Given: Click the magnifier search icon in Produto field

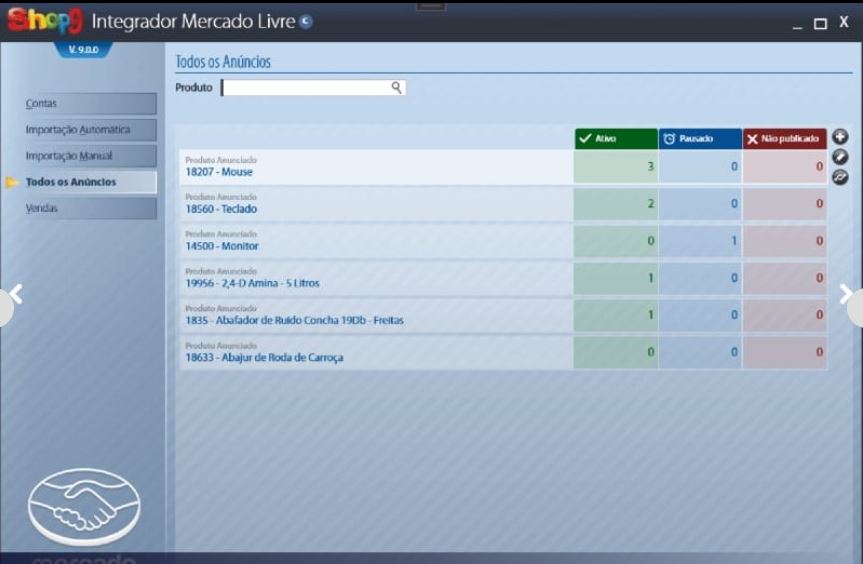Looking at the screenshot, I should [x=396, y=87].
